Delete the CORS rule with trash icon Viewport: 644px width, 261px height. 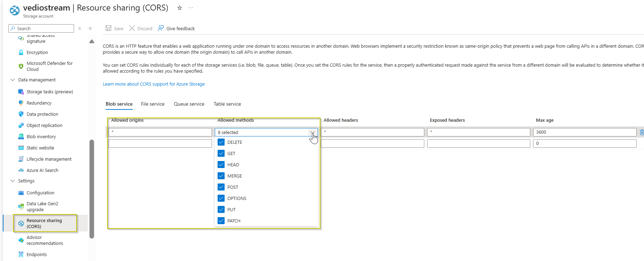pyautogui.click(x=642, y=132)
